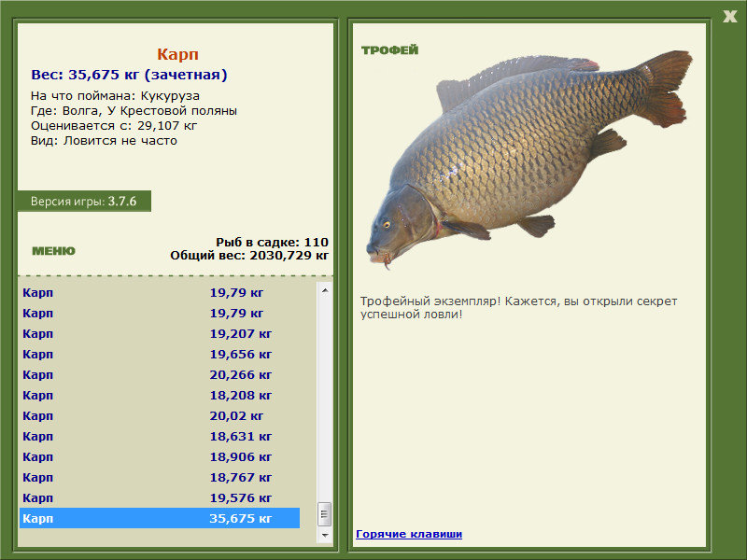This screenshot has width=747, height=560.
Task: Click the Версия игры: 3.7.6 banner
Action: click(x=84, y=202)
